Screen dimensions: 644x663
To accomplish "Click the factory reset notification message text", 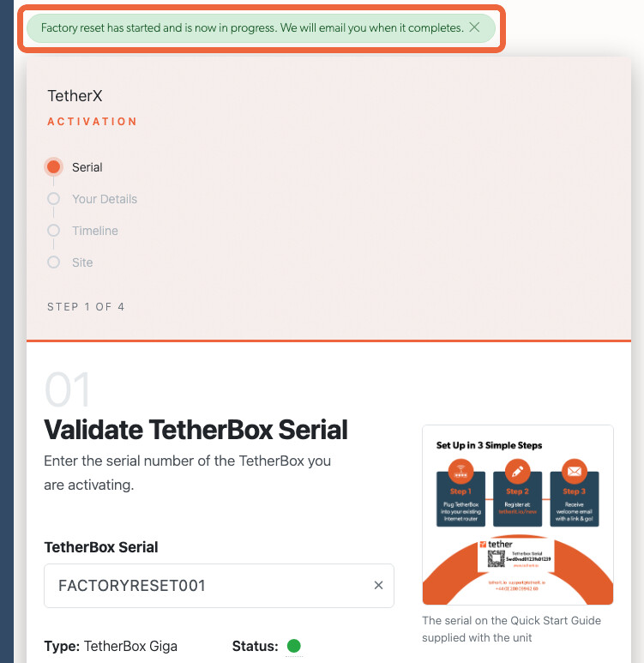I will tap(252, 28).
